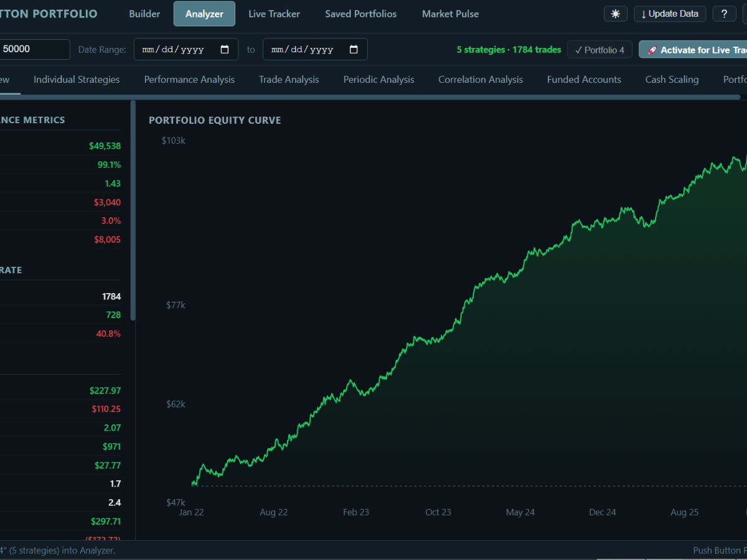Open the Live Tracker tab
This screenshot has width=747, height=560.
point(274,14)
